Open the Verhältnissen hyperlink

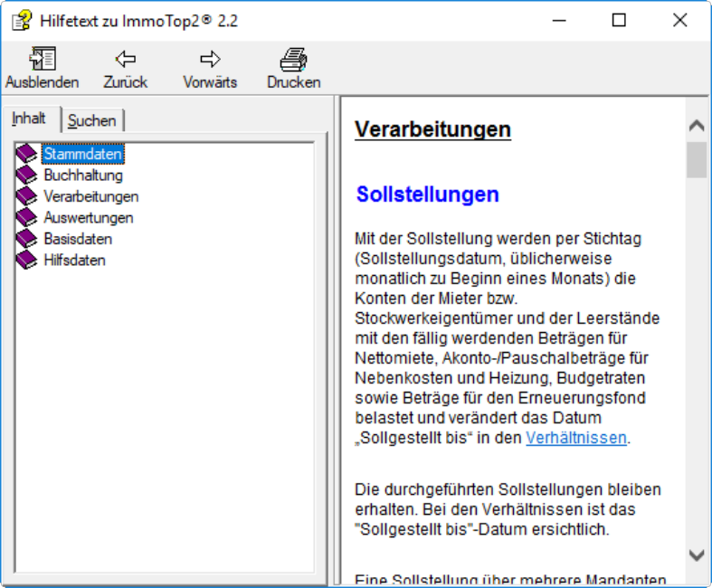click(x=576, y=438)
